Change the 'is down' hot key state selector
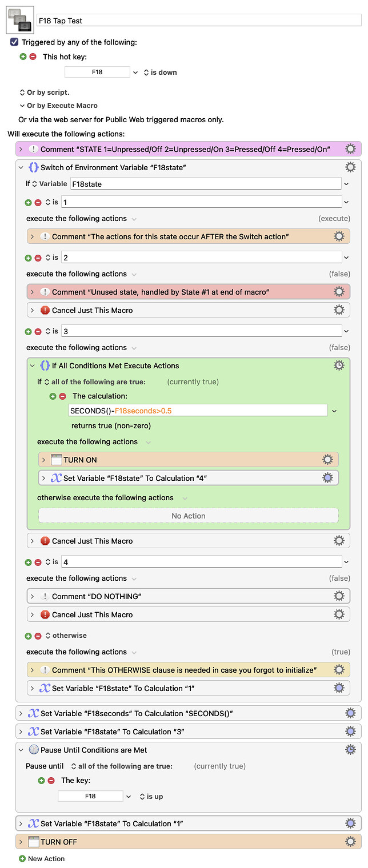This screenshot has width=368, height=868. tap(159, 73)
